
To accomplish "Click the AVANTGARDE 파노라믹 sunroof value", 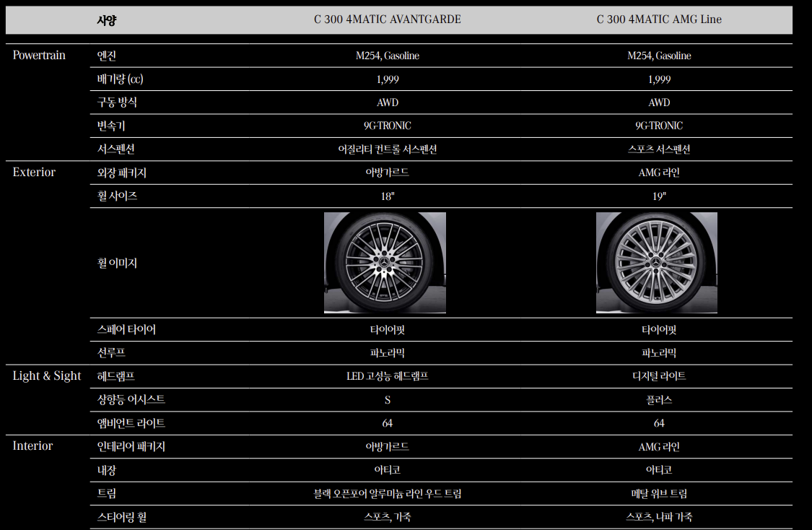I will coord(388,353).
